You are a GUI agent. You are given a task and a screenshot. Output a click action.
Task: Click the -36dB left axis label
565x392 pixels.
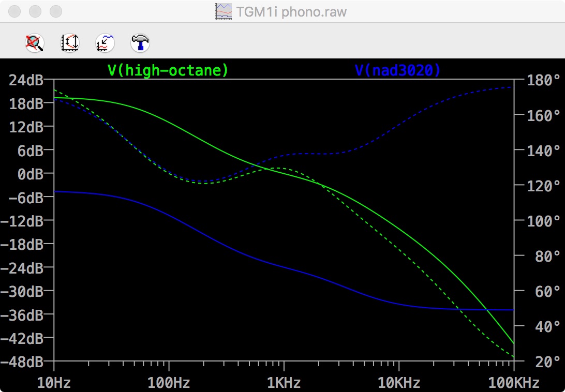22,314
